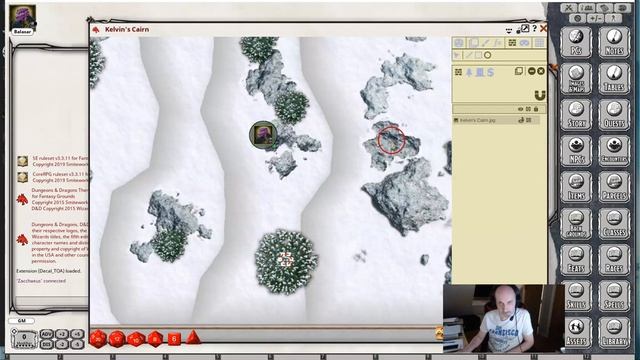Click the 'Extension (Decal_TOA) loaded.' chat line
The image size is (640, 360).
pyautogui.click(x=49, y=271)
